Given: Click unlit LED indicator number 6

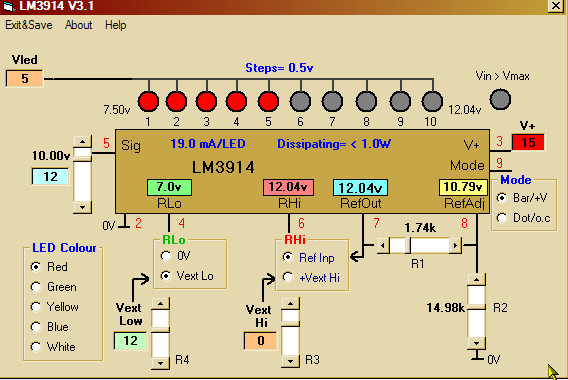Looking at the screenshot, I should click(x=300, y=101).
